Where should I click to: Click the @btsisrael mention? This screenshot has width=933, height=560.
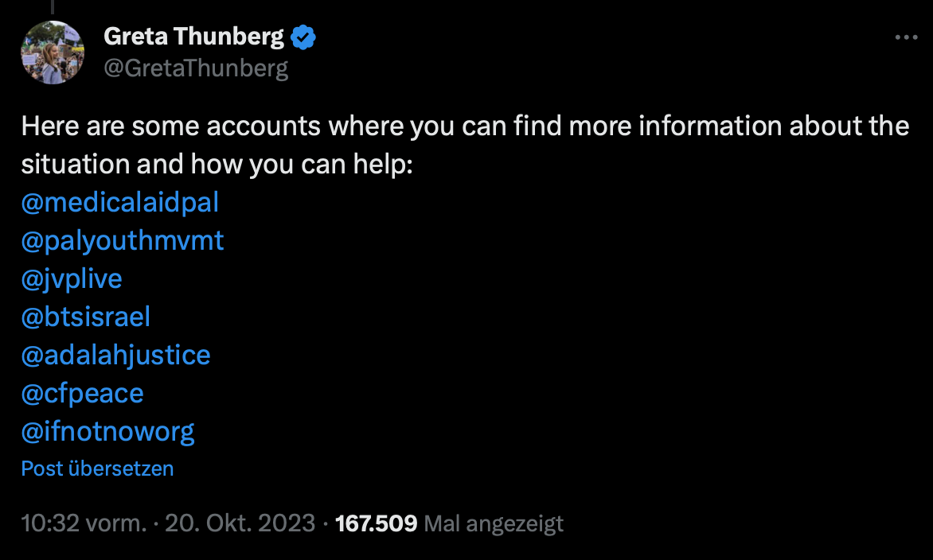[x=86, y=317]
